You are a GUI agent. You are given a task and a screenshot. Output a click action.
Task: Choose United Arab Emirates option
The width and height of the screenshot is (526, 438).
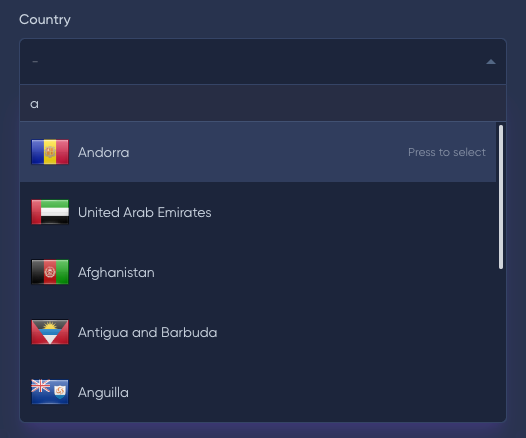coord(145,213)
